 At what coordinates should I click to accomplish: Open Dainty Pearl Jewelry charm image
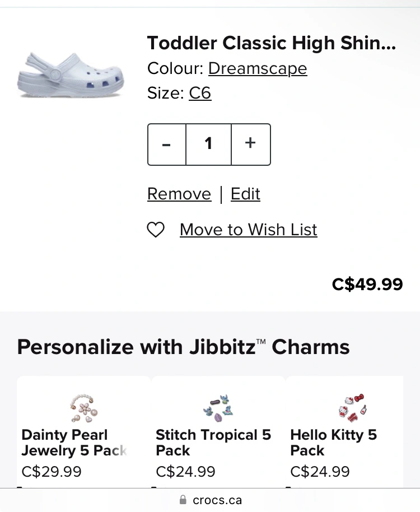83,408
